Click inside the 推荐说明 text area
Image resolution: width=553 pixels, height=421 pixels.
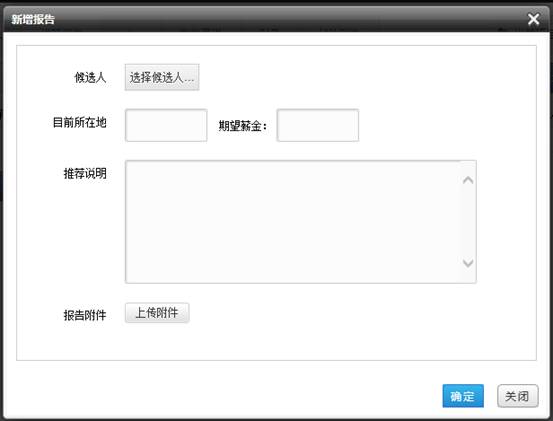tap(292, 222)
